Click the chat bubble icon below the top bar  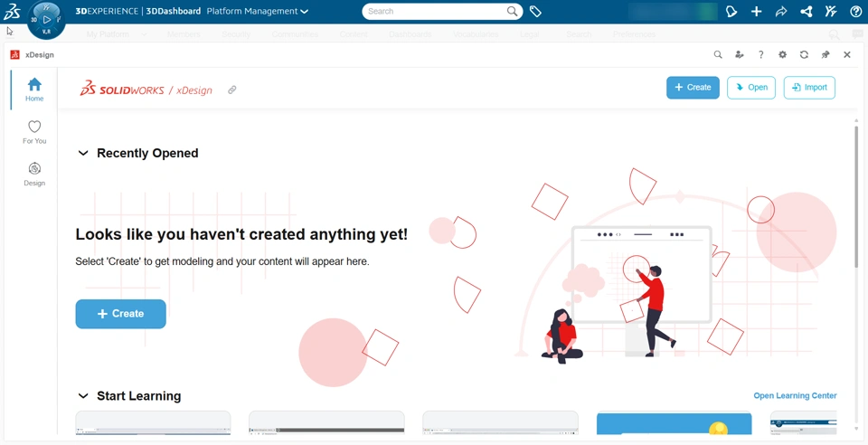click(857, 34)
